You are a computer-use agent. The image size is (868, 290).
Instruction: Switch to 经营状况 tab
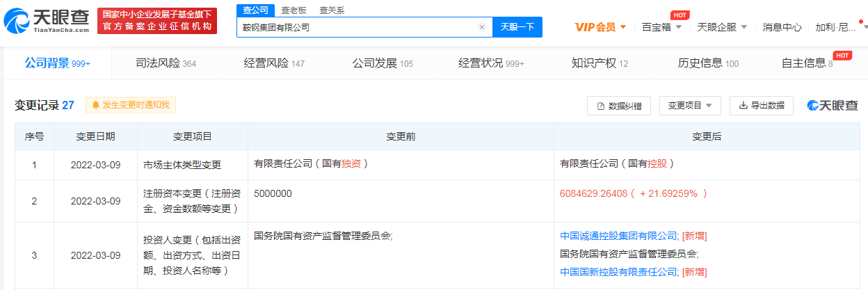(x=491, y=63)
